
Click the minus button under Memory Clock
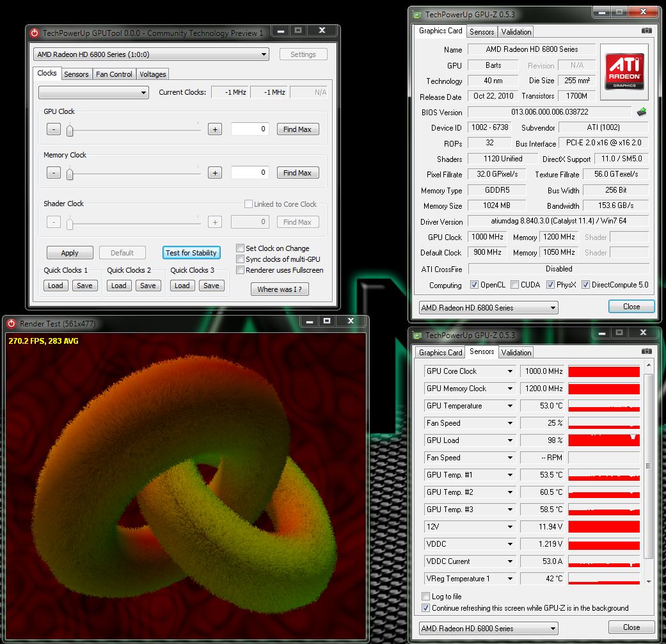point(54,173)
